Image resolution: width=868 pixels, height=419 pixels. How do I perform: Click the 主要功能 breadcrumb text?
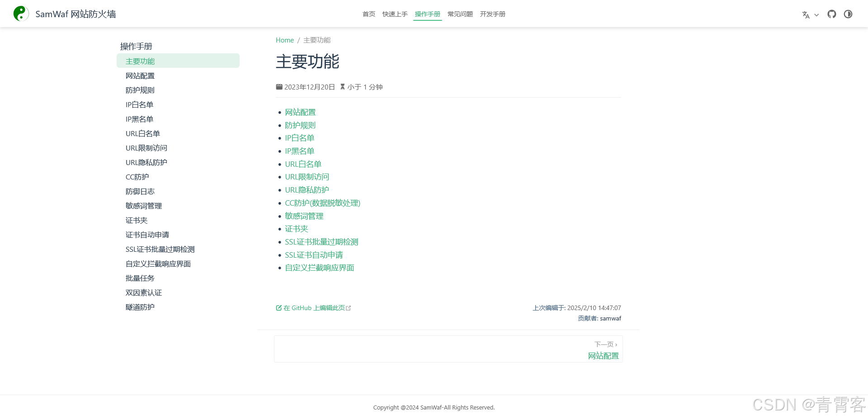click(x=317, y=40)
